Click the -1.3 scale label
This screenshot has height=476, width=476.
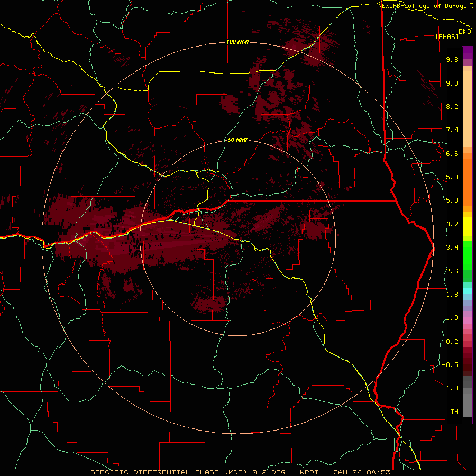450,388
